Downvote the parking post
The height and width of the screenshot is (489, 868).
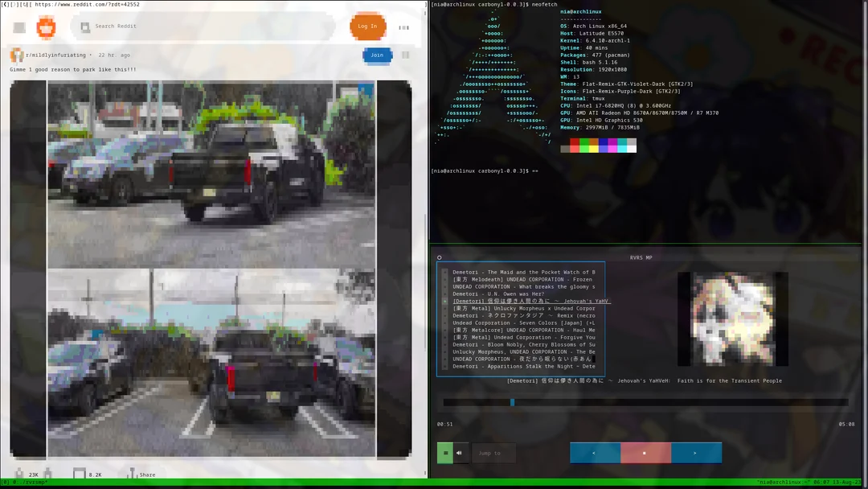pyautogui.click(x=48, y=474)
